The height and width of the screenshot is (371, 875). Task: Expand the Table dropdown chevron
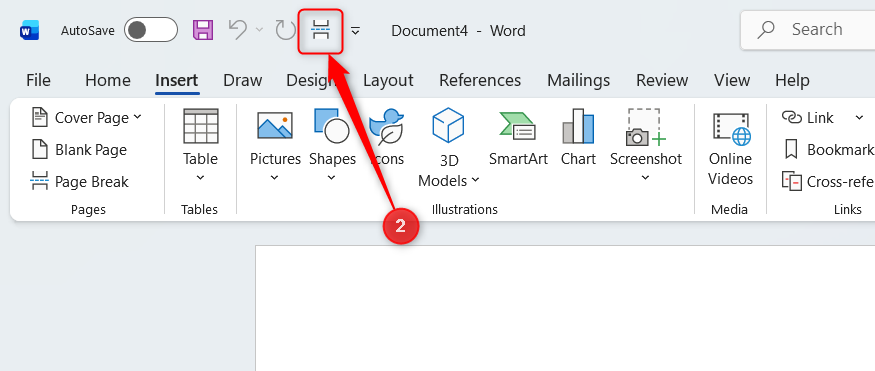(200, 178)
